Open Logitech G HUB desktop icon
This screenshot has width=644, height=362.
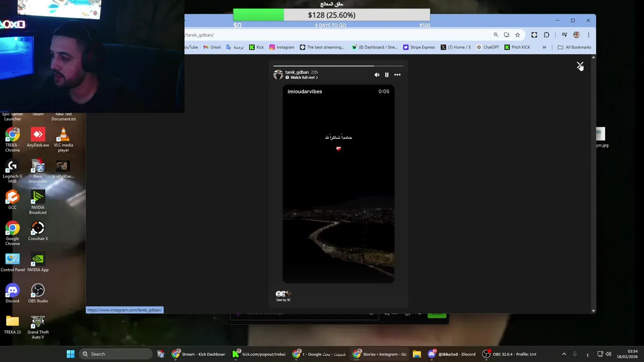click(13, 171)
